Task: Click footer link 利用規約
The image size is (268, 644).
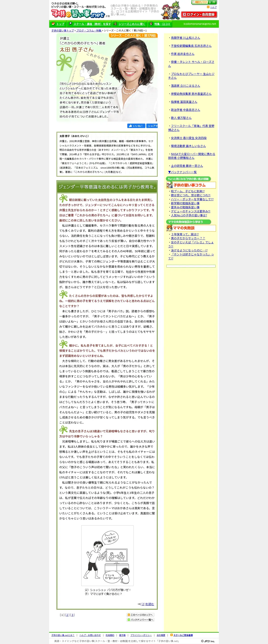Action: click(110, 635)
